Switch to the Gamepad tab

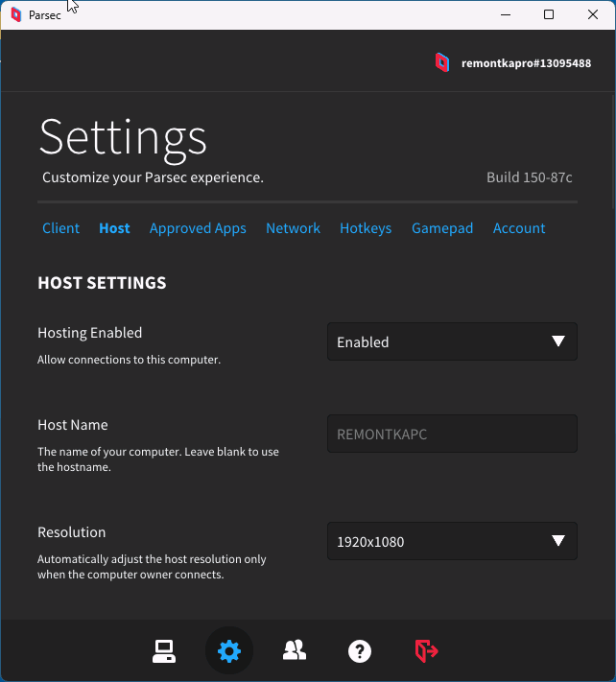[x=442, y=229]
